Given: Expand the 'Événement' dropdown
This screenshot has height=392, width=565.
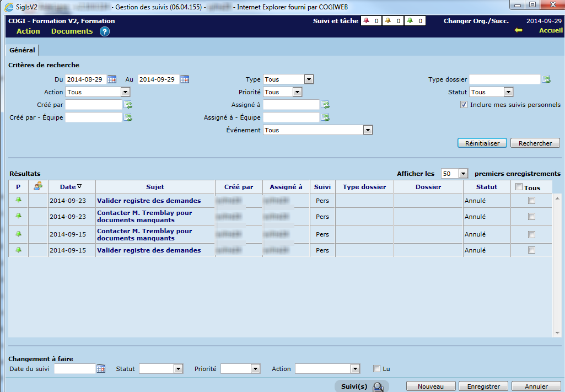Looking at the screenshot, I should (x=368, y=130).
